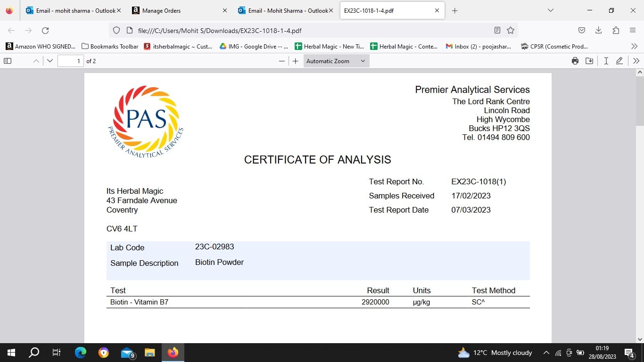Save the PDF file
The height and width of the screenshot is (362, 644).
[x=589, y=61]
